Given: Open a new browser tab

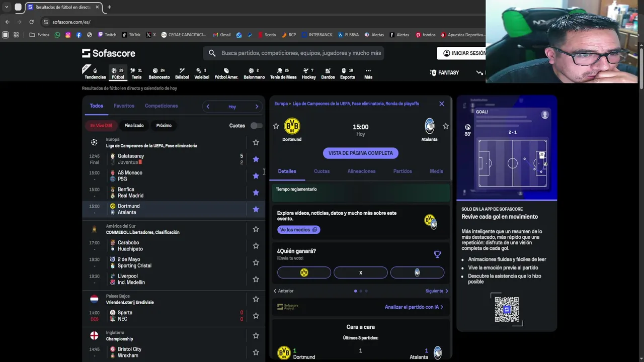Looking at the screenshot, I should pos(109,7).
